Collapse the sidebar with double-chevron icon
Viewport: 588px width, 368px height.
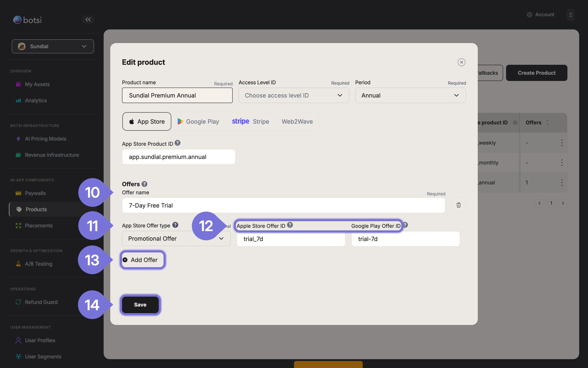88,20
